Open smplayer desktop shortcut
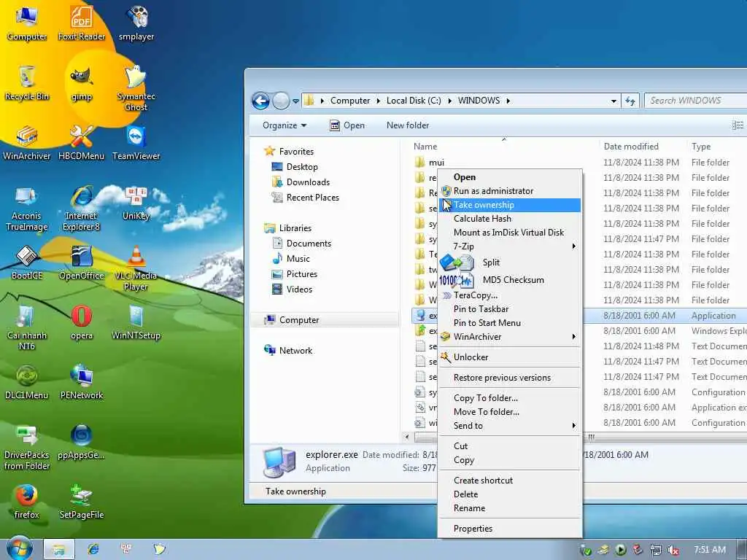This screenshot has height=560, width=747. (136, 23)
